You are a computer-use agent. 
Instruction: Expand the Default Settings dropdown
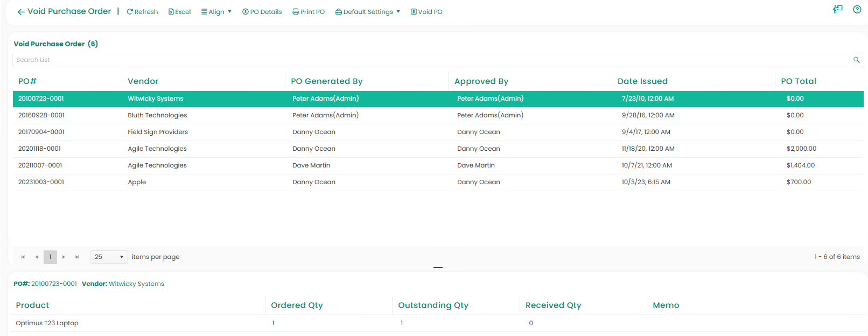368,12
